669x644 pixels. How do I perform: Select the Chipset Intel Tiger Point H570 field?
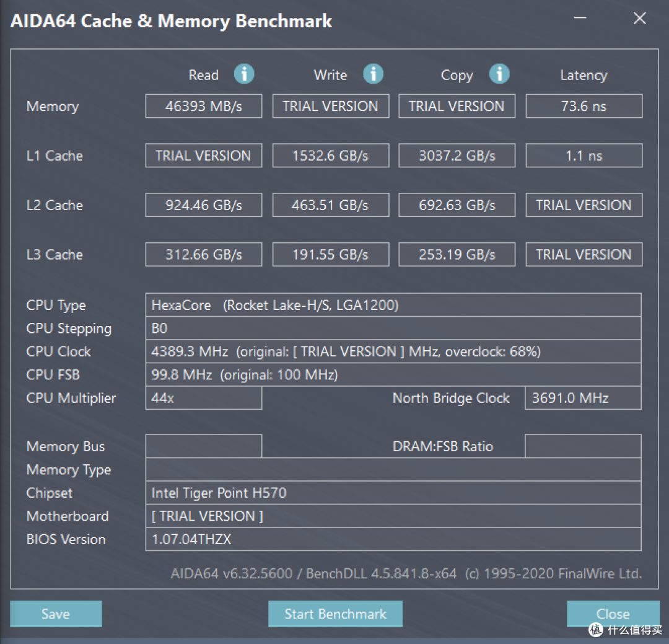(393, 493)
